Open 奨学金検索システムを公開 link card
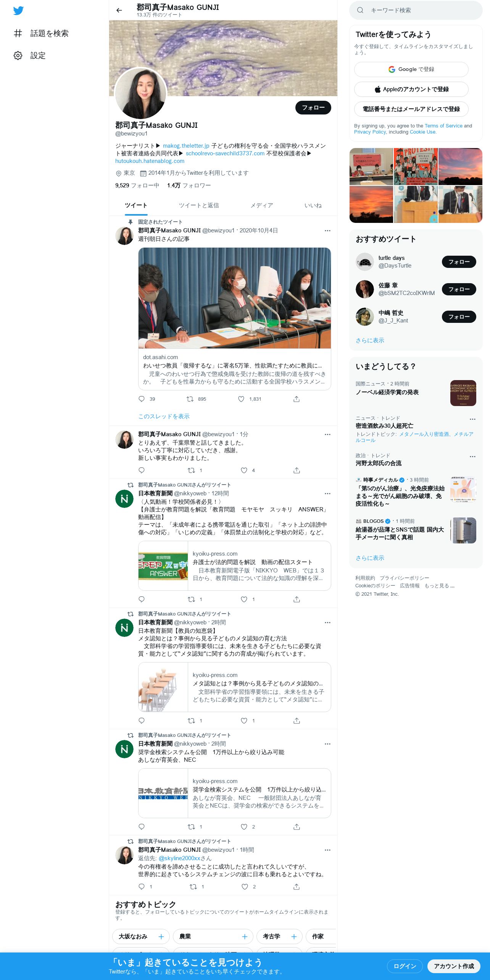Screen dimensions: 490x980 234,793
